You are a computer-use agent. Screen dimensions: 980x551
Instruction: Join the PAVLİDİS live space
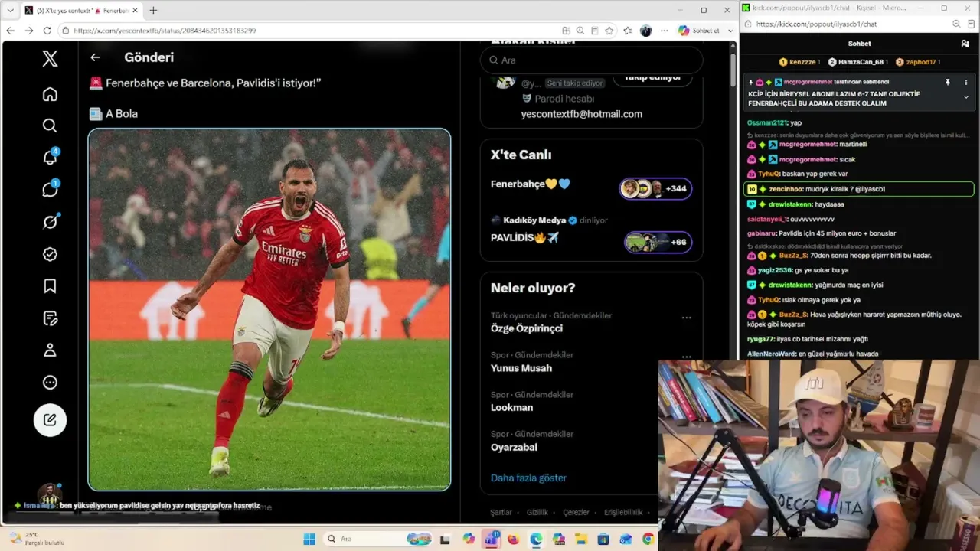(x=525, y=237)
